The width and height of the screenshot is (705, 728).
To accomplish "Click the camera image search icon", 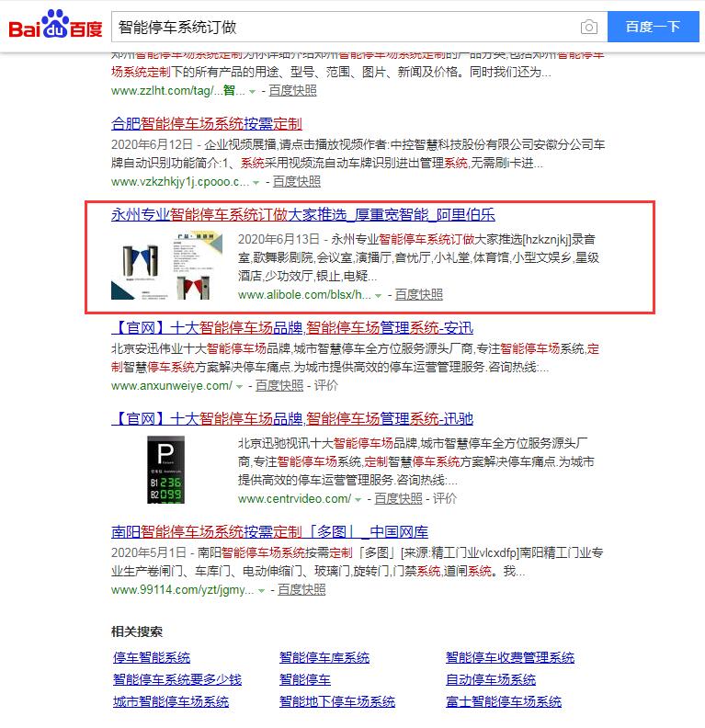I will (x=589, y=27).
